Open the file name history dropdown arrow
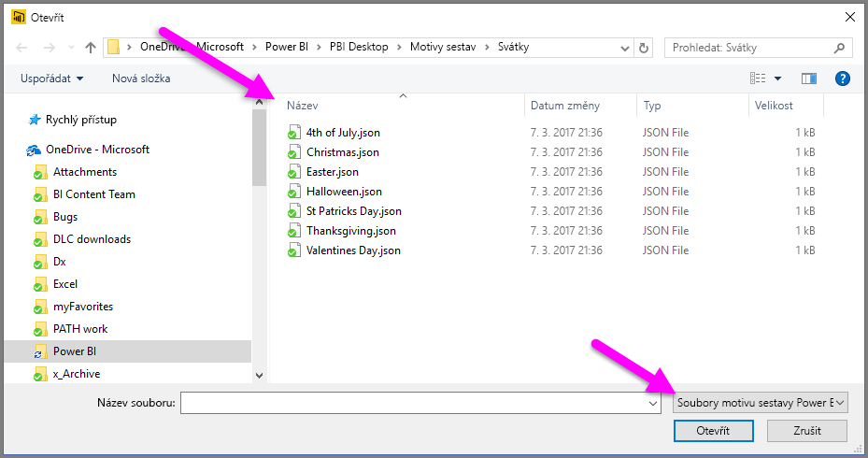868x458 pixels. (653, 404)
